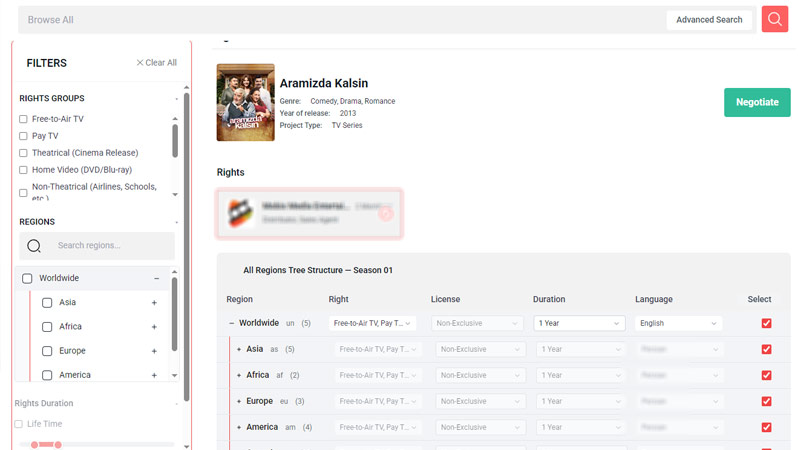Viewport: 800px width, 450px height.
Task: Tick Theatrical (Cinema Release) checkbox
Action: pyautogui.click(x=23, y=153)
